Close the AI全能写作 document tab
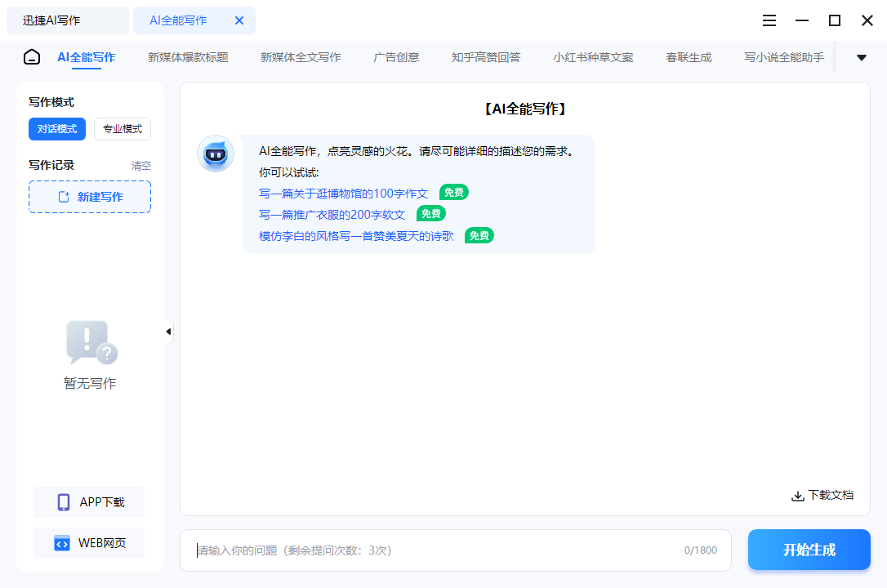Viewport: 887px width, 588px height. [238, 20]
